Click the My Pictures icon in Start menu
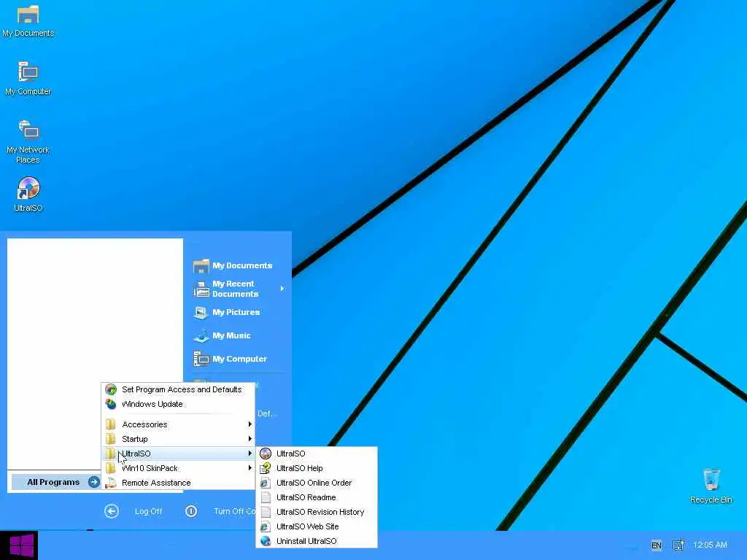747x560 pixels. point(201,312)
